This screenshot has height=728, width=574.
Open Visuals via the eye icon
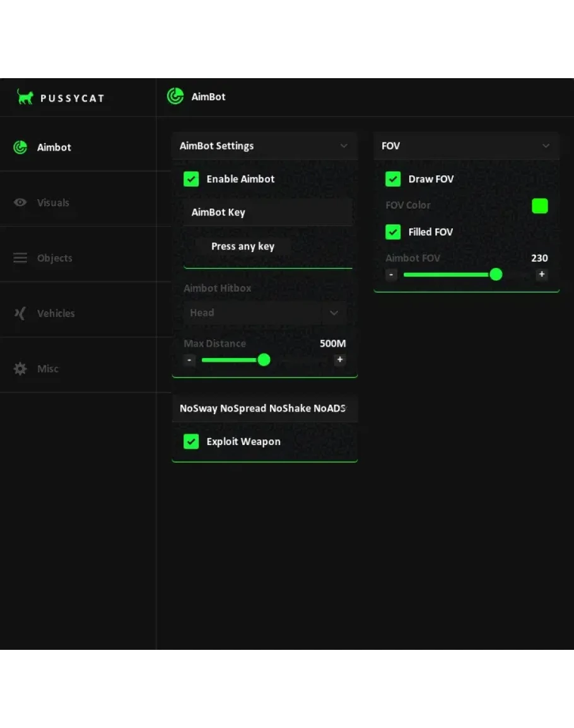click(x=20, y=202)
